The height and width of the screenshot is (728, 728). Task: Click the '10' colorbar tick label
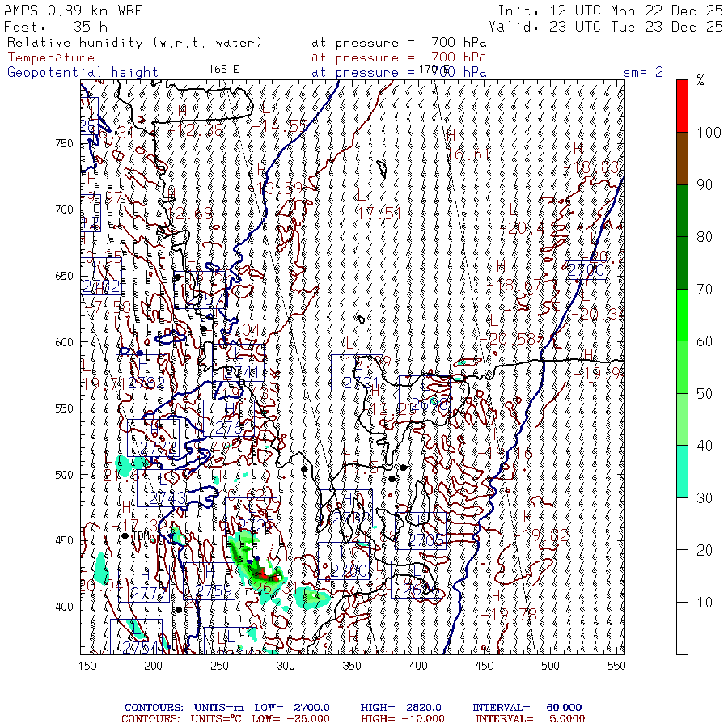click(x=705, y=603)
